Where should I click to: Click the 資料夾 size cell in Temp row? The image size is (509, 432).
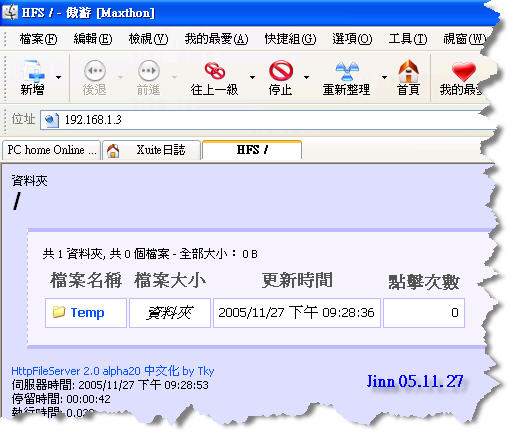click(x=170, y=313)
